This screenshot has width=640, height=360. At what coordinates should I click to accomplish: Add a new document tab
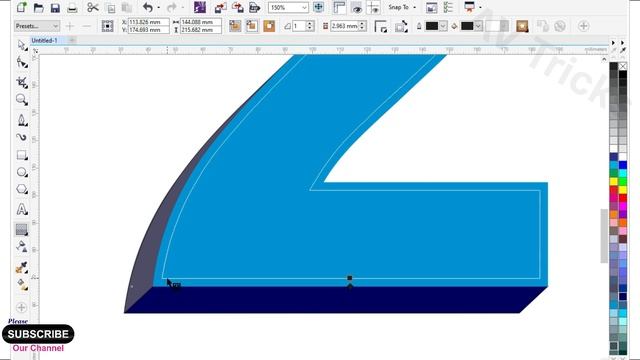click(x=72, y=40)
